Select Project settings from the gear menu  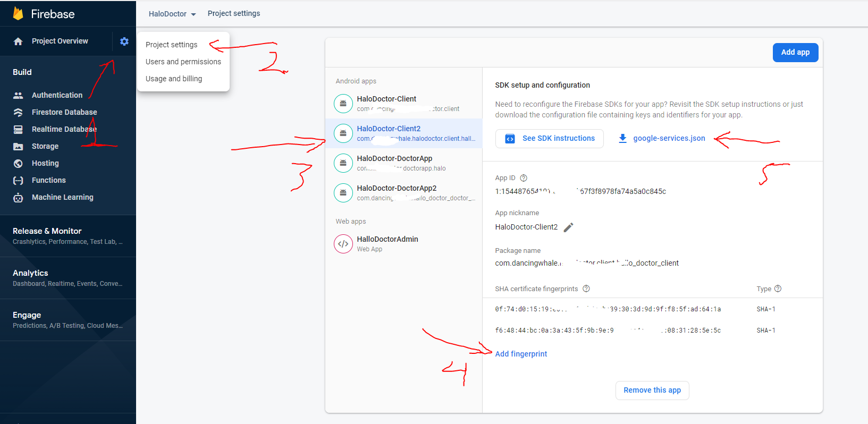(x=171, y=45)
